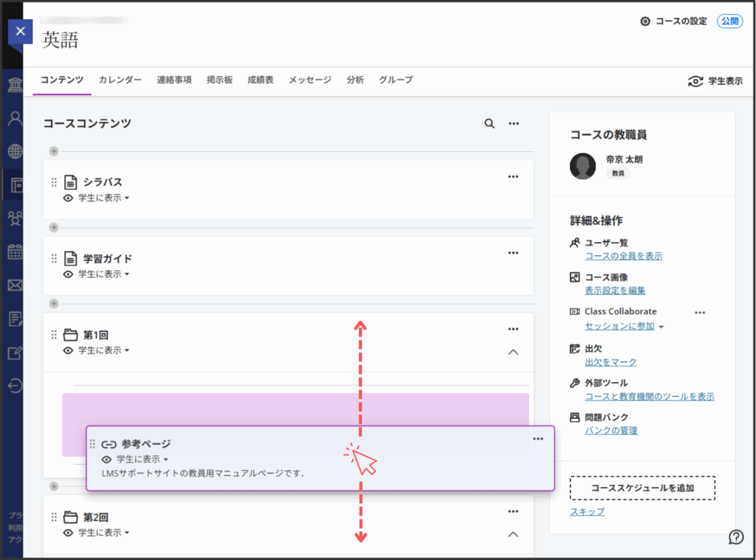The height and width of the screenshot is (560, 756).
Task: Click the search magnifier in course content
Action: (x=489, y=124)
